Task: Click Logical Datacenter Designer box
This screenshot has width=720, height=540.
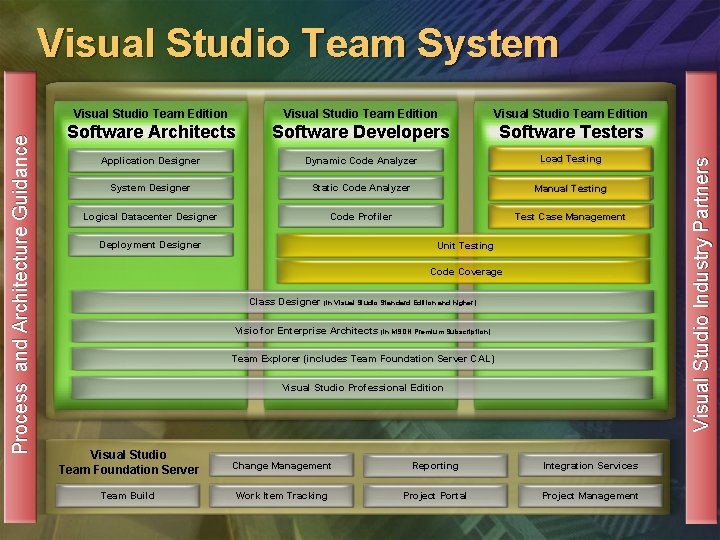Action: tap(151, 216)
